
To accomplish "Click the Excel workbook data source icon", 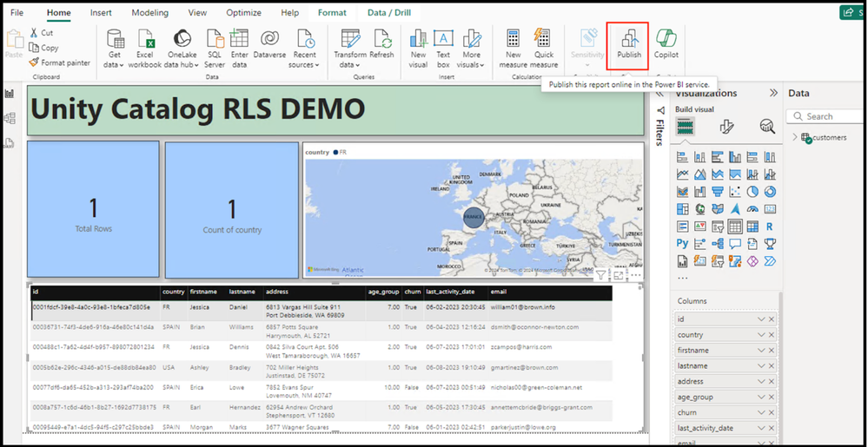I will (144, 48).
